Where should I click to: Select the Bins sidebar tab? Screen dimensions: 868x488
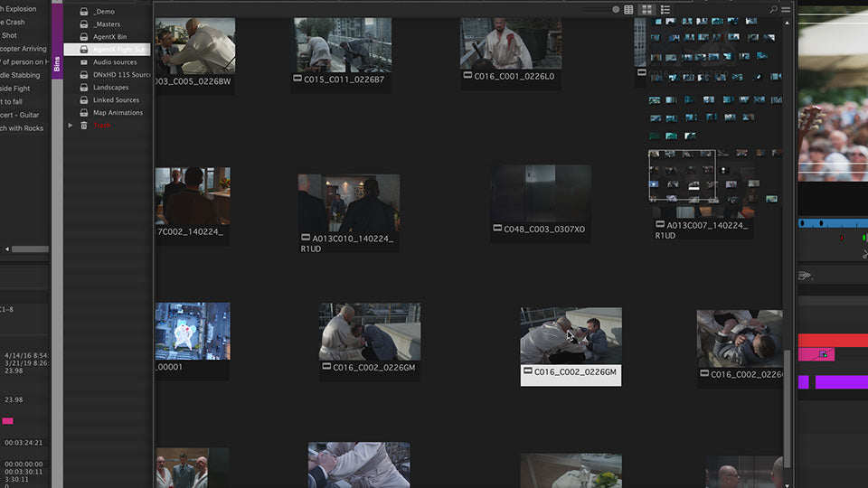(x=57, y=63)
